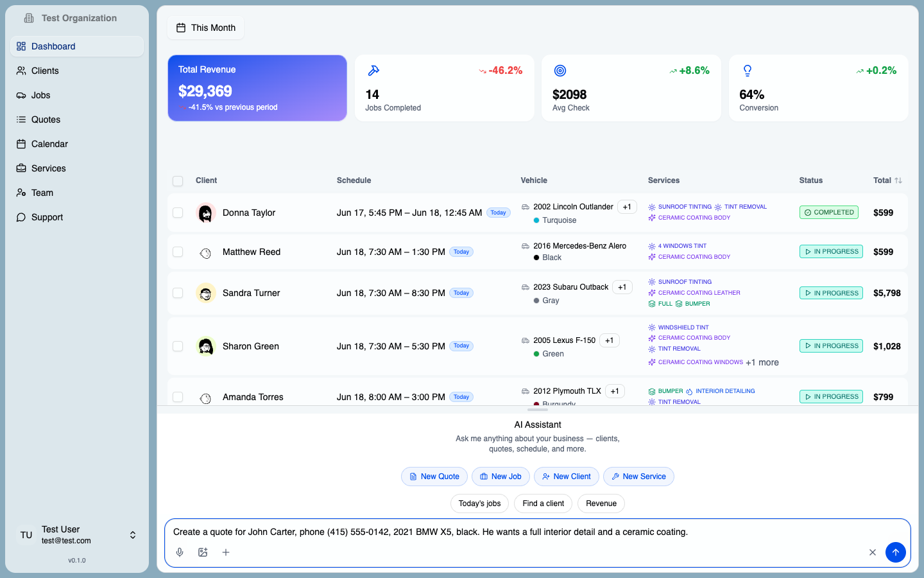This screenshot has width=924, height=578.
Task: Go to Clients in sidebar
Action: click(x=77, y=71)
